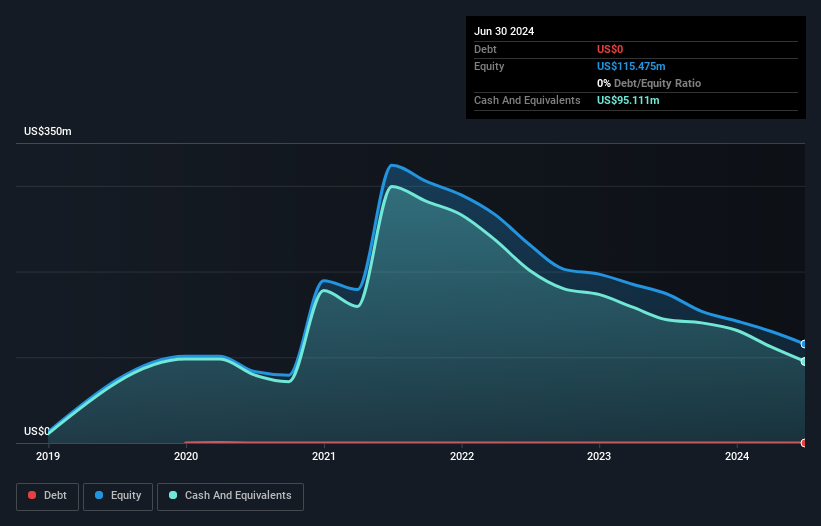Click the 2019 x-axis label
The height and width of the screenshot is (526, 821).
(x=48, y=456)
